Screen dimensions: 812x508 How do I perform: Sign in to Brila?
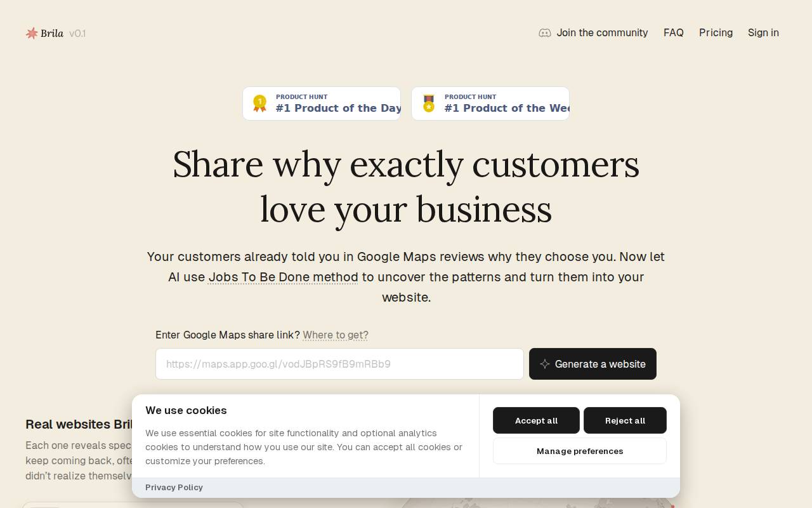coord(763,32)
